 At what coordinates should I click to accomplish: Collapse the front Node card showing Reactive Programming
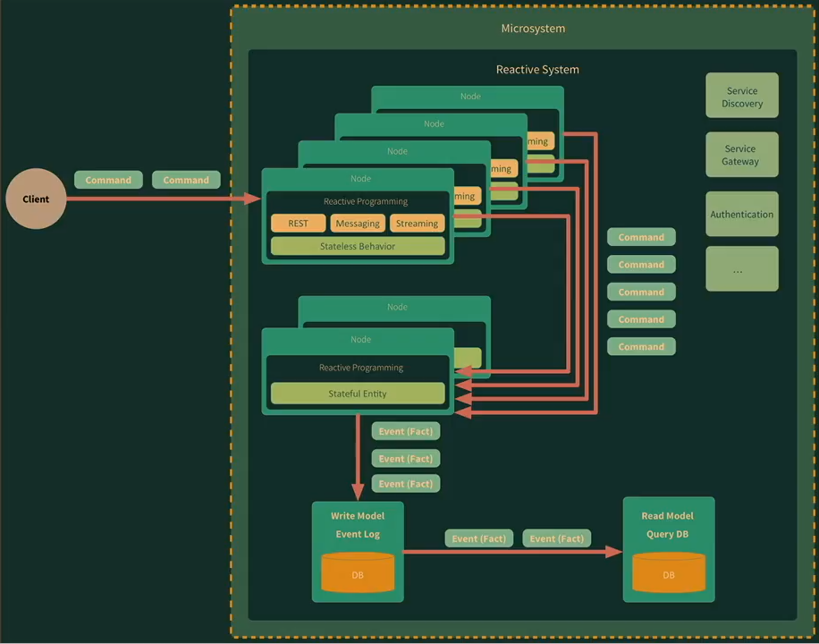(360, 178)
